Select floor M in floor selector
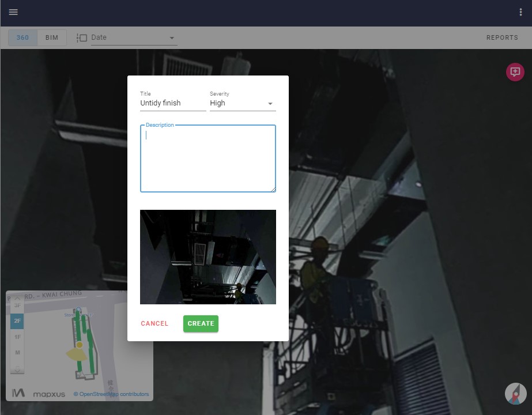 17,352
